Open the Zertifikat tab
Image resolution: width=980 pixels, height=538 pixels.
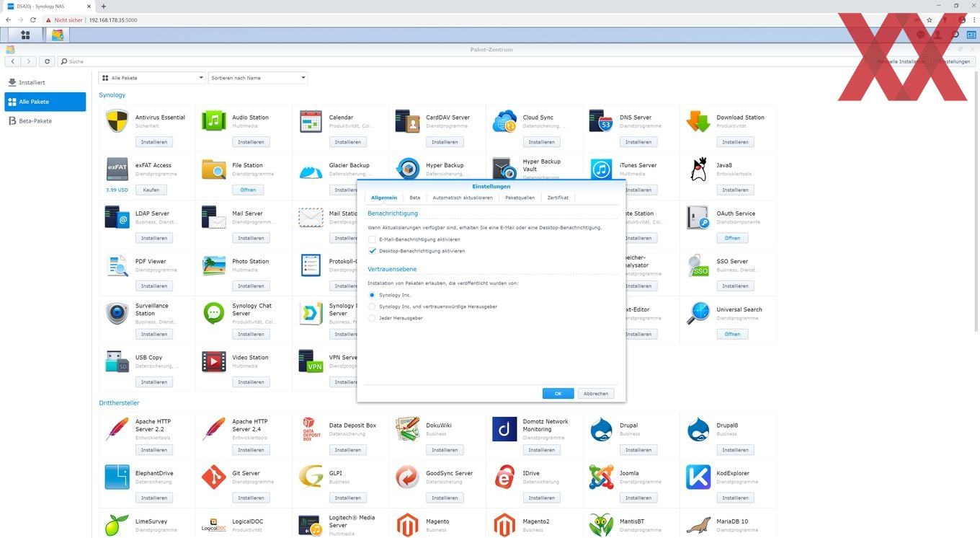click(558, 198)
